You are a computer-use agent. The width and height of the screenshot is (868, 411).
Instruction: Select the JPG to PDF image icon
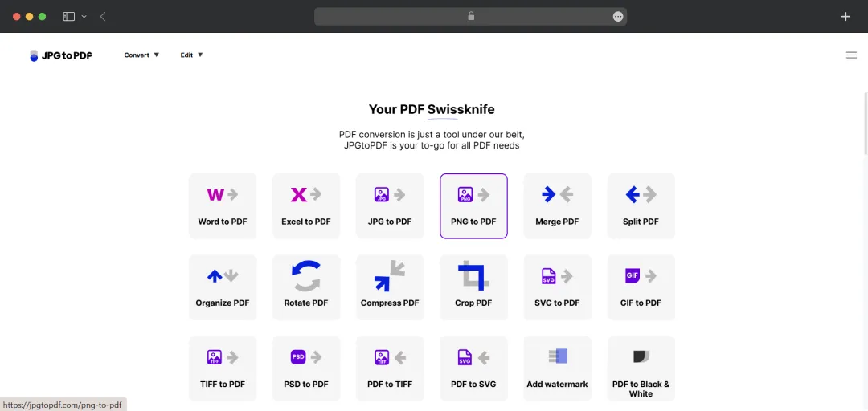point(390,195)
